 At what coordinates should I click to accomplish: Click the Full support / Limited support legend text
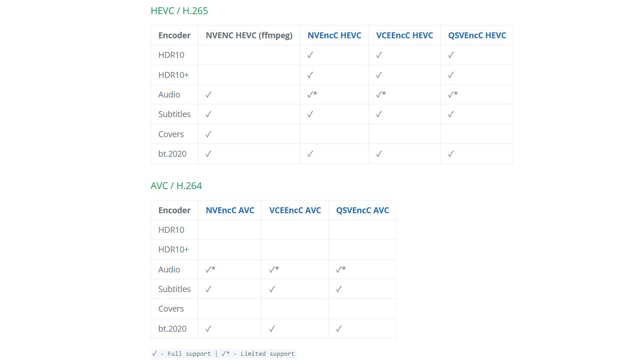223,354
